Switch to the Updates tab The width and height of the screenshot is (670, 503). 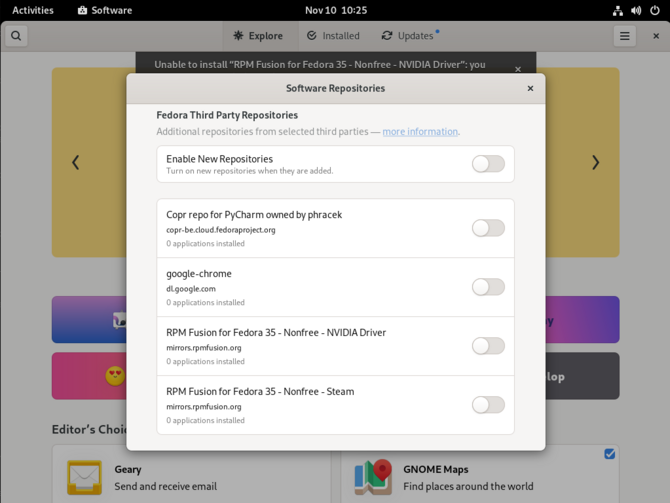click(x=409, y=36)
